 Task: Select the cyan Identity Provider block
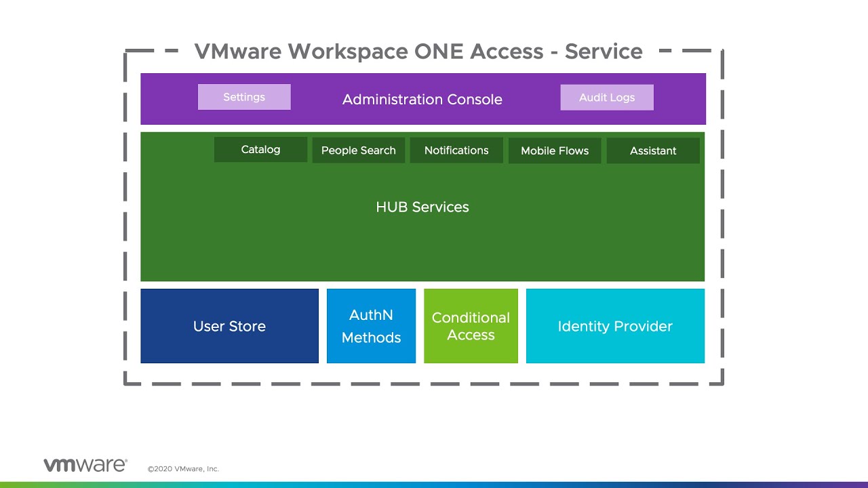615,326
